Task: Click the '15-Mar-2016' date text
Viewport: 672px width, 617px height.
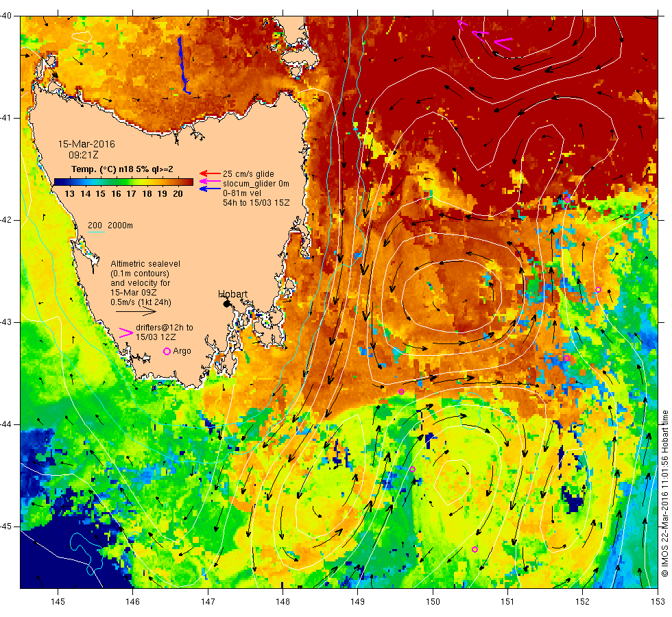Action: point(86,144)
